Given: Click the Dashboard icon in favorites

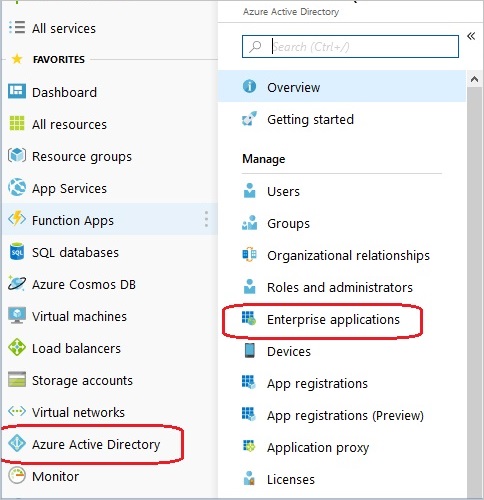Looking at the screenshot, I should [x=17, y=91].
